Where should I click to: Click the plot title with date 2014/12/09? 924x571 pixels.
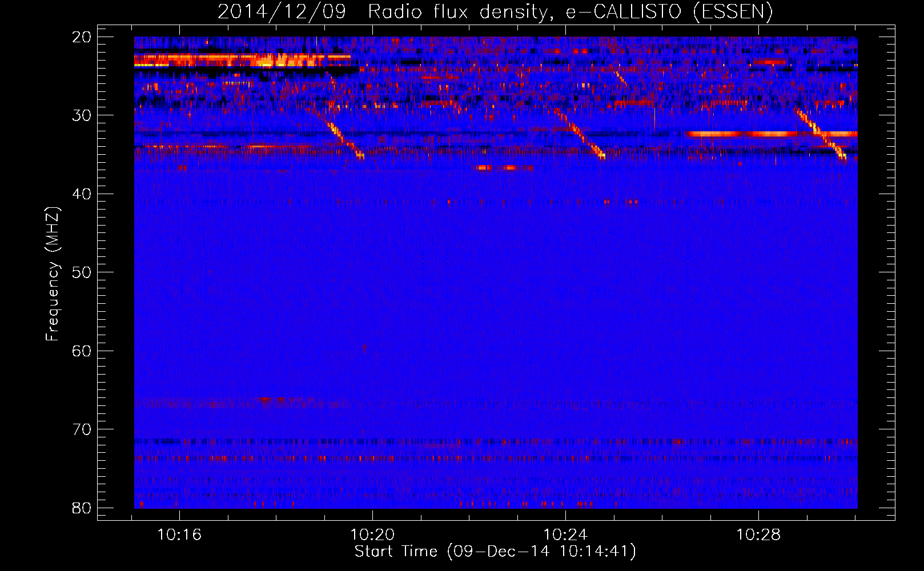click(495, 11)
